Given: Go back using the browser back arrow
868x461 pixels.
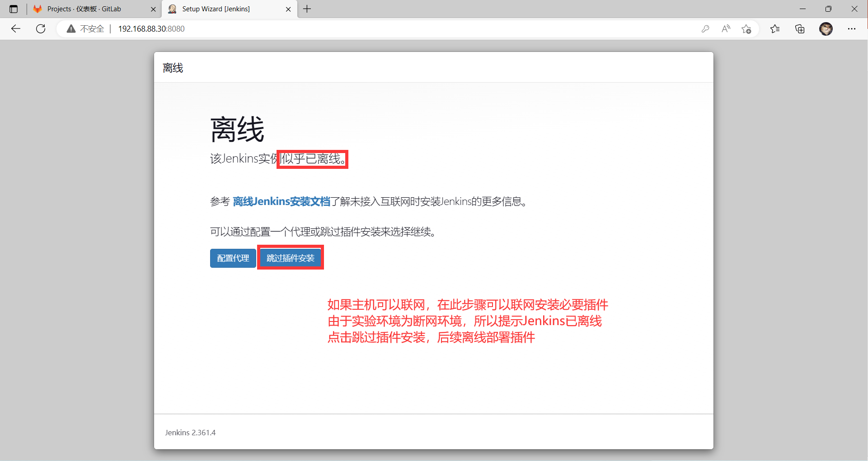Looking at the screenshot, I should 16,29.
